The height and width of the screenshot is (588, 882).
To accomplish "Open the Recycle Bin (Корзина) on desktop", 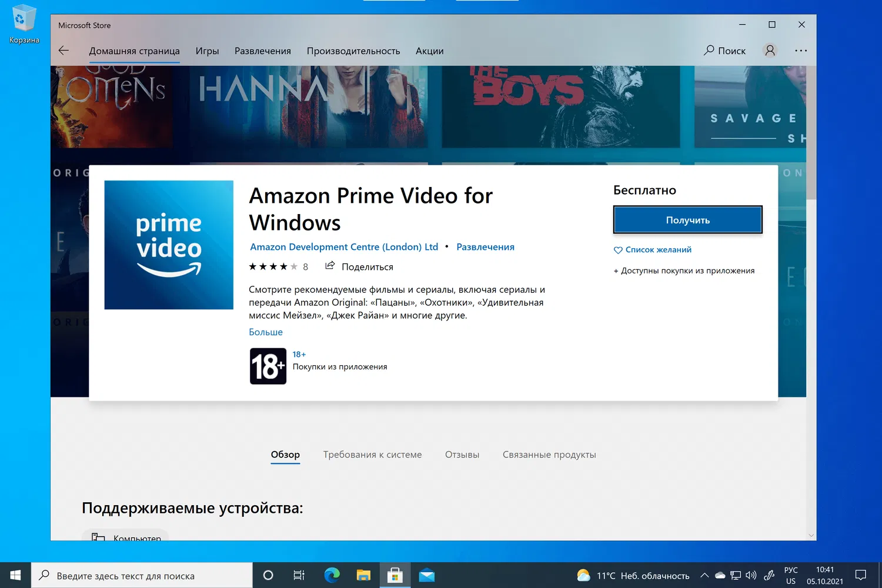I will 24,24.
